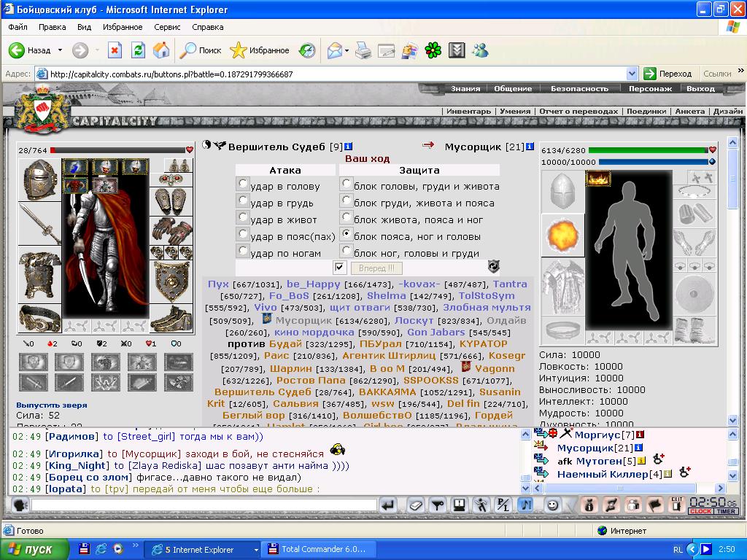This screenshot has width=747, height=560.
Task: Click the eraser clear chat icon
Action: click(416, 505)
